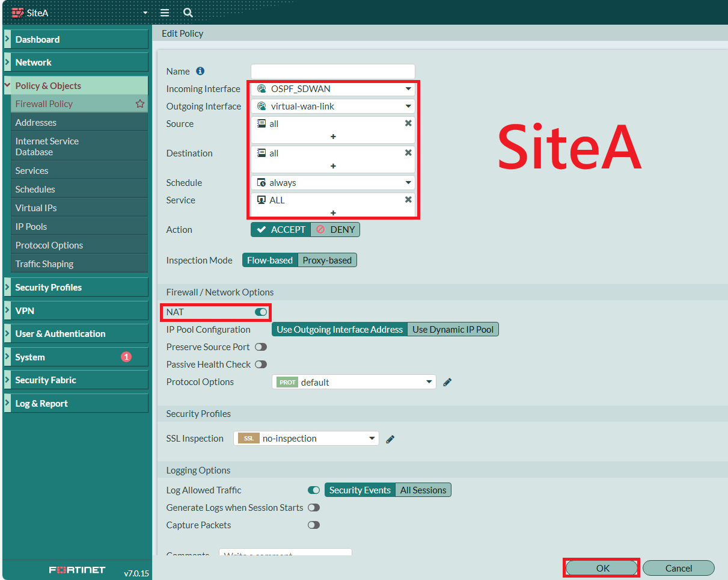Viewport: 728px width, 580px height.
Task: Click OK to save policy
Action: 602,568
